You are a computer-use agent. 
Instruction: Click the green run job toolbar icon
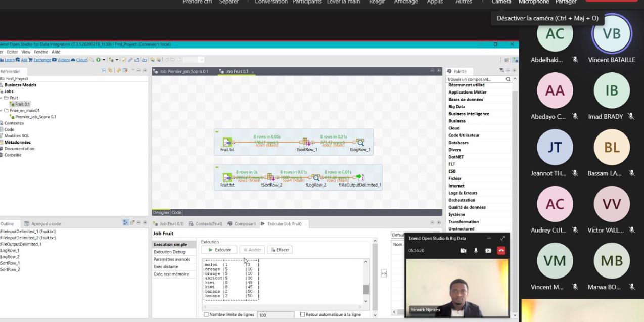pos(98,60)
